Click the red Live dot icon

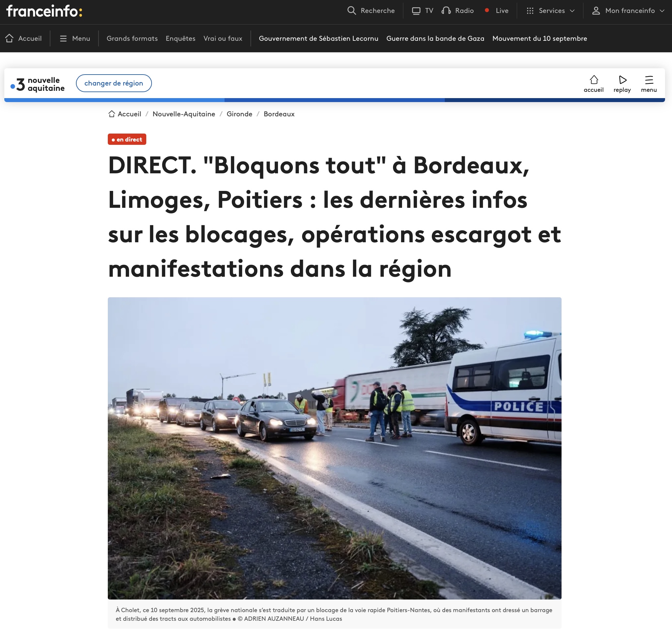[487, 10]
